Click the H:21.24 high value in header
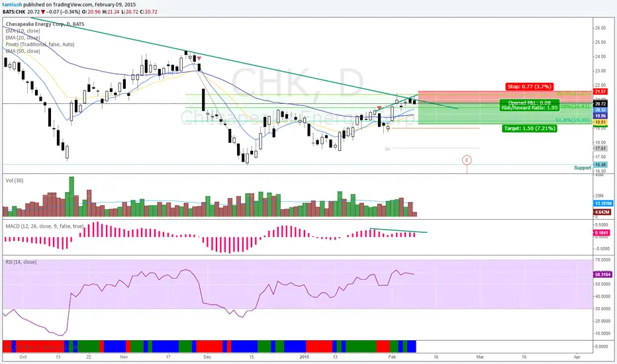The height and width of the screenshot is (364, 617). coord(111,12)
